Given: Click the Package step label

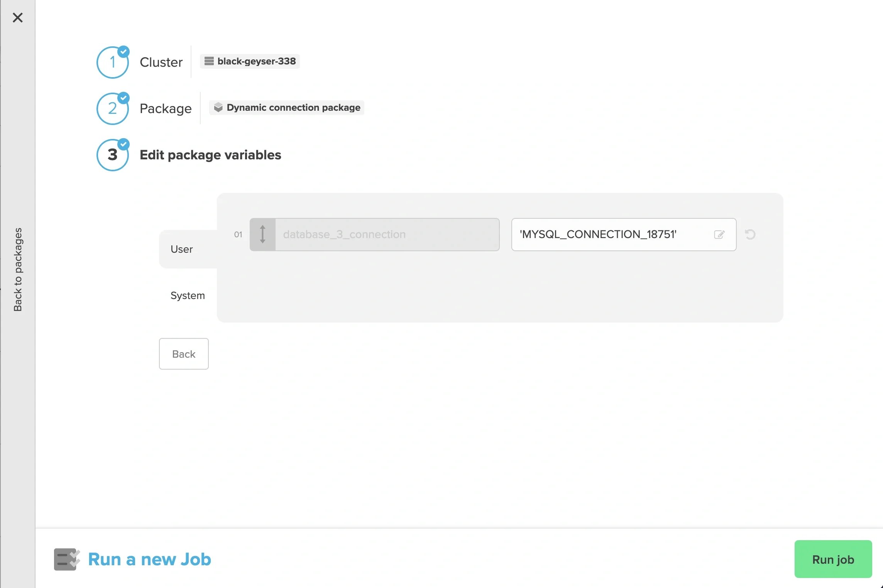Looking at the screenshot, I should pos(166,109).
